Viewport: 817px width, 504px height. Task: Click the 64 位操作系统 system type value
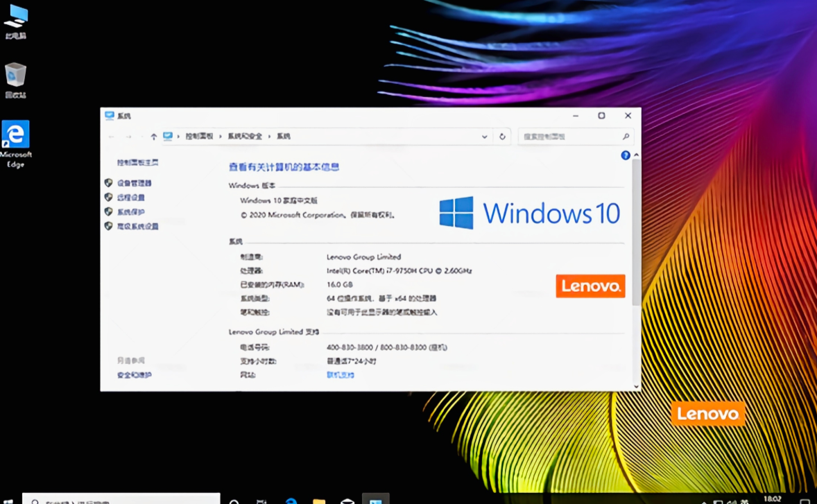pos(381,298)
